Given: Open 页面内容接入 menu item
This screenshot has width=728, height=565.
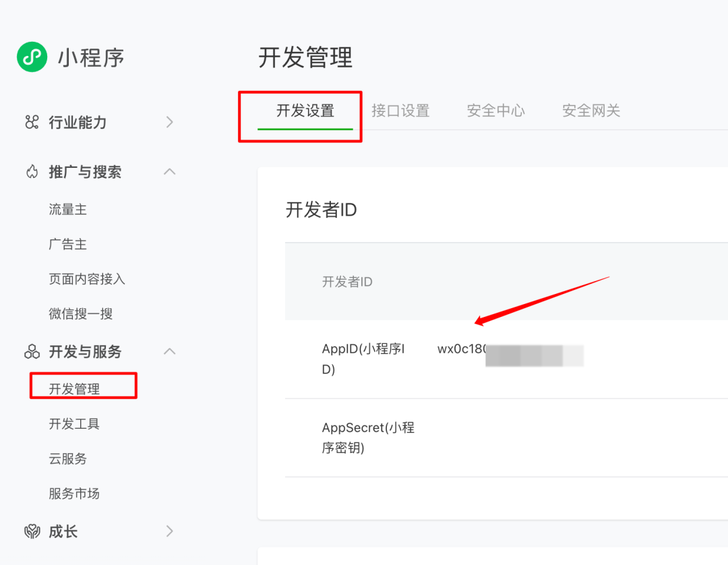Looking at the screenshot, I should [x=87, y=279].
